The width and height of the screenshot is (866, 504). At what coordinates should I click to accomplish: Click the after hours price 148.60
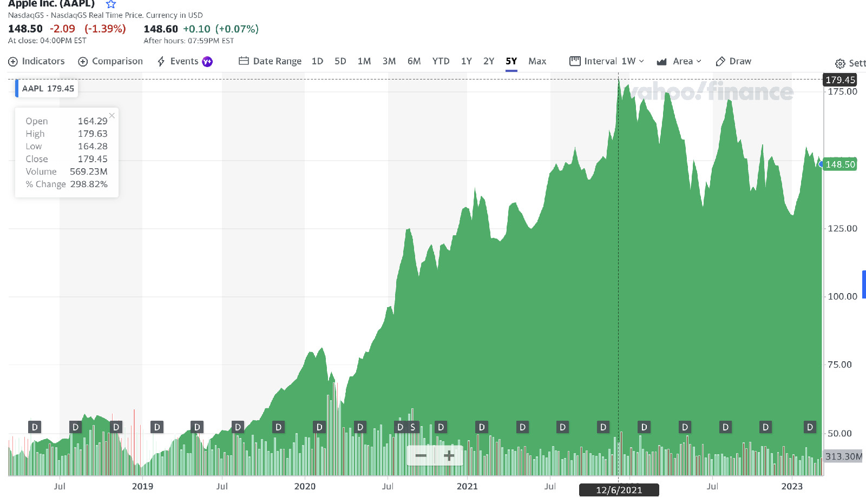161,29
